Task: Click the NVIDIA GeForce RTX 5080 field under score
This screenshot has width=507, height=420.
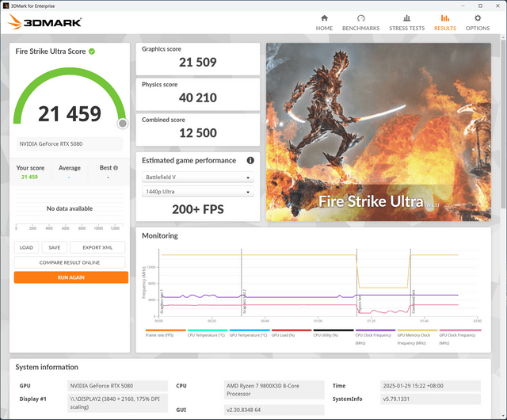Action: 70,143
